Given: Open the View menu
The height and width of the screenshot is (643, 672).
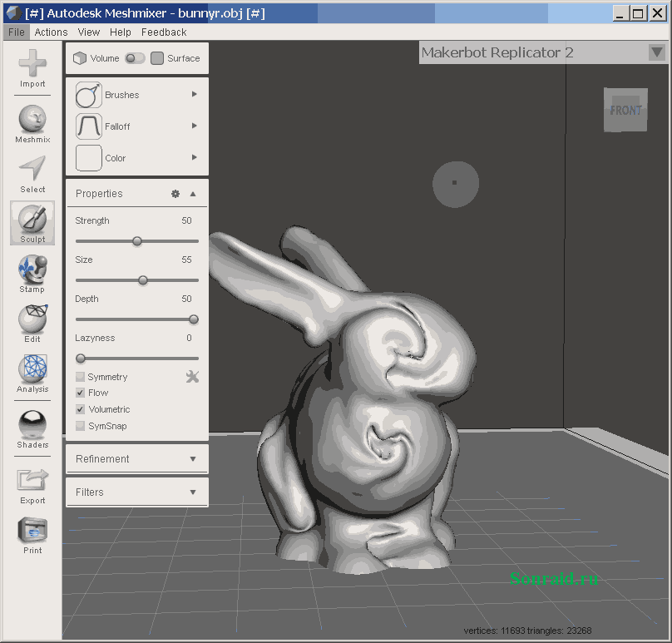Looking at the screenshot, I should click(88, 32).
